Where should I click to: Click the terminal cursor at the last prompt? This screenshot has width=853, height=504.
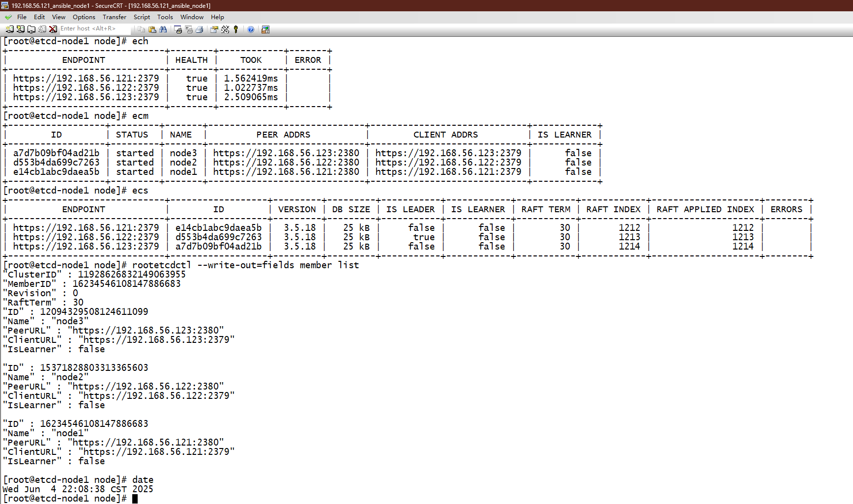[x=135, y=499]
